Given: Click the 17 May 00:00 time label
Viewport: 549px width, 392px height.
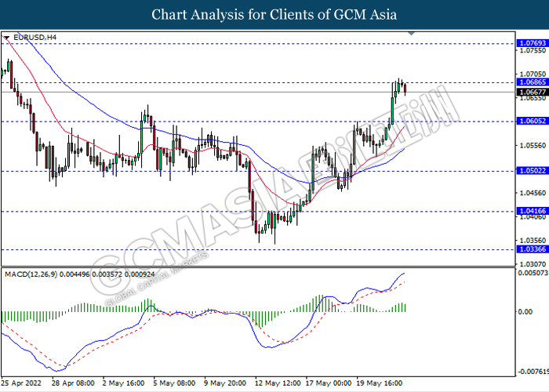Looking at the screenshot, I should [x=329, y=383].
